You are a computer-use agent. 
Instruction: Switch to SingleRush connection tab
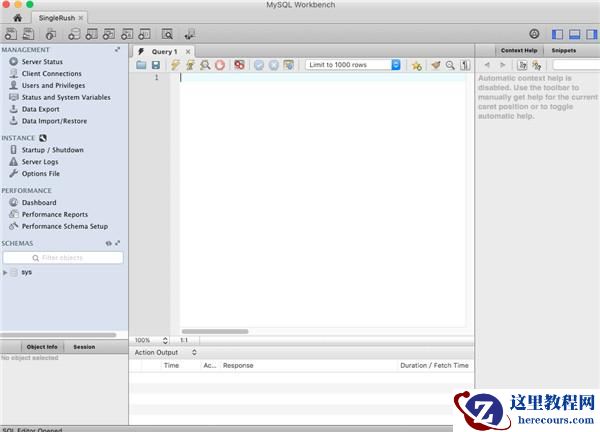point(57,18)
